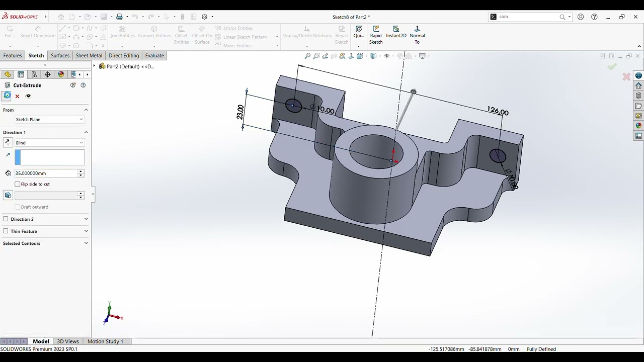This screenshot has width=644, height=362.
Task: Open the From Sketch Plane dropdown
Action: click(49, 119)
